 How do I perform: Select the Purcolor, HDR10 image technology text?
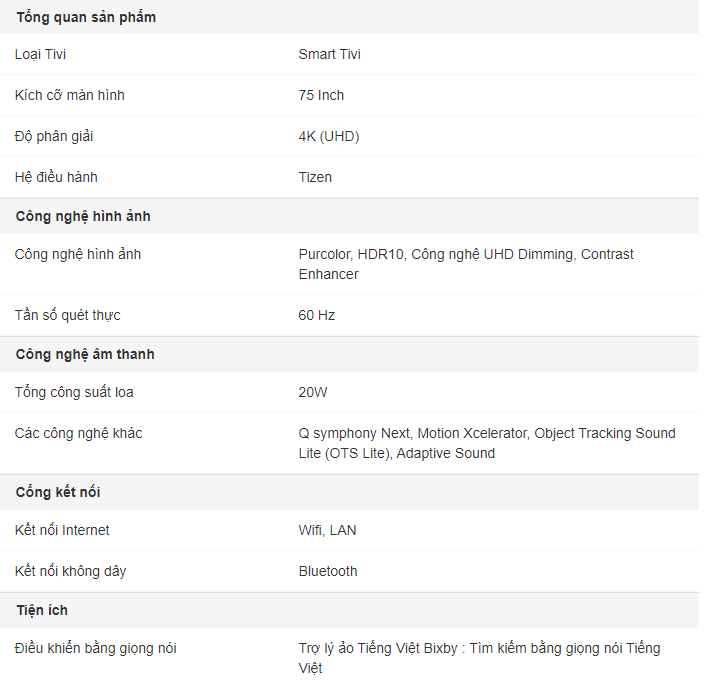466,264
